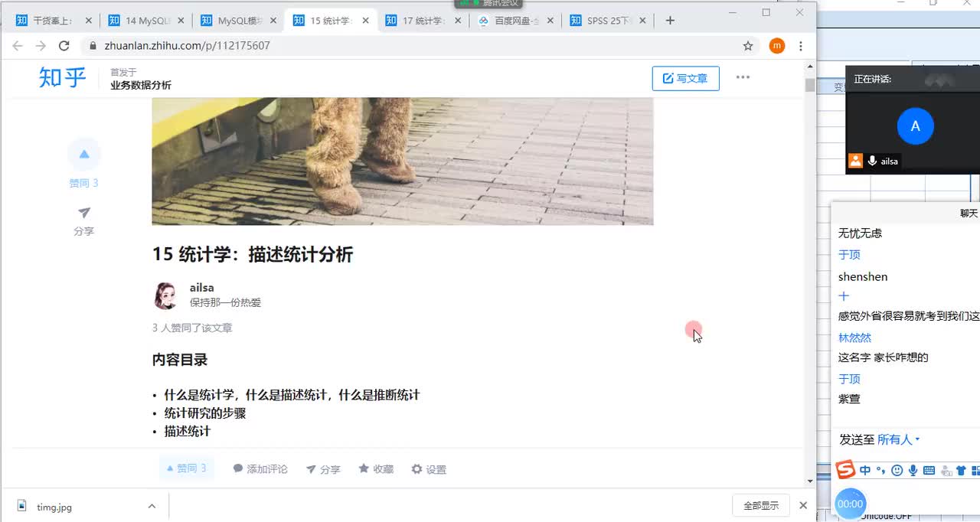Click the star '收藏' favorite button
Viewport: 980px width, 522px height.
376,468
